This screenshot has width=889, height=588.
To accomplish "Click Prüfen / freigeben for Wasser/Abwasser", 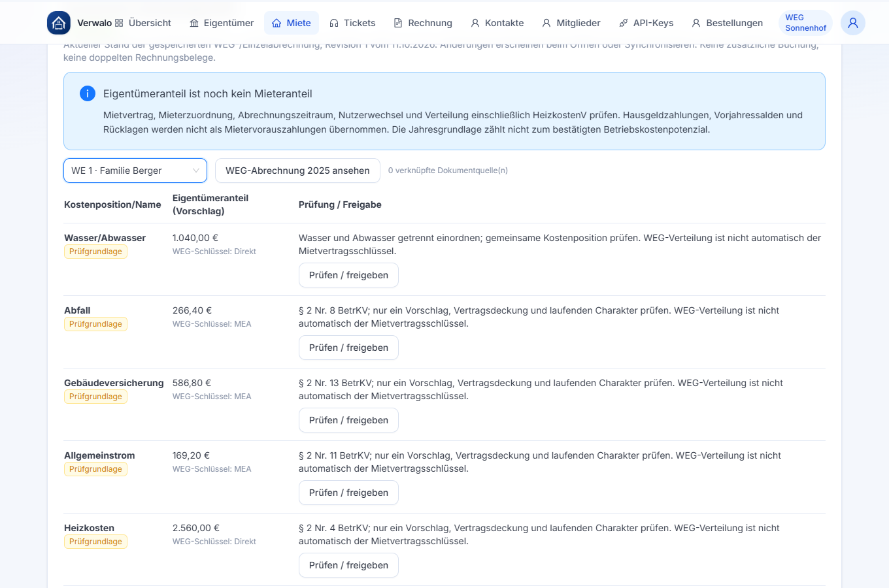I will tap(348, 275).
